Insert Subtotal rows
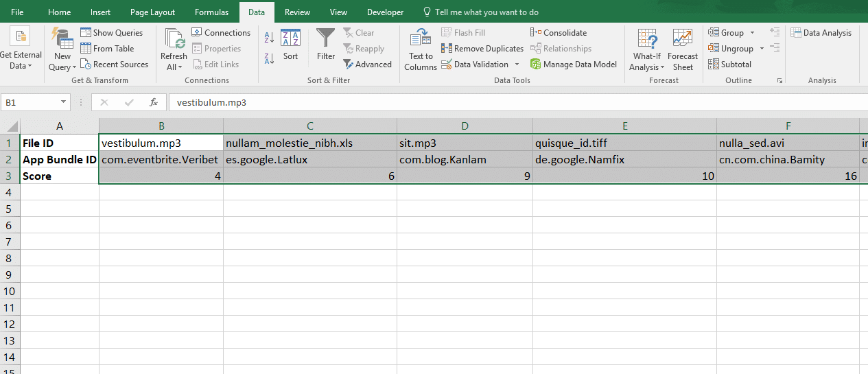This screenshot has width=868, height=374. click(729, 64)
